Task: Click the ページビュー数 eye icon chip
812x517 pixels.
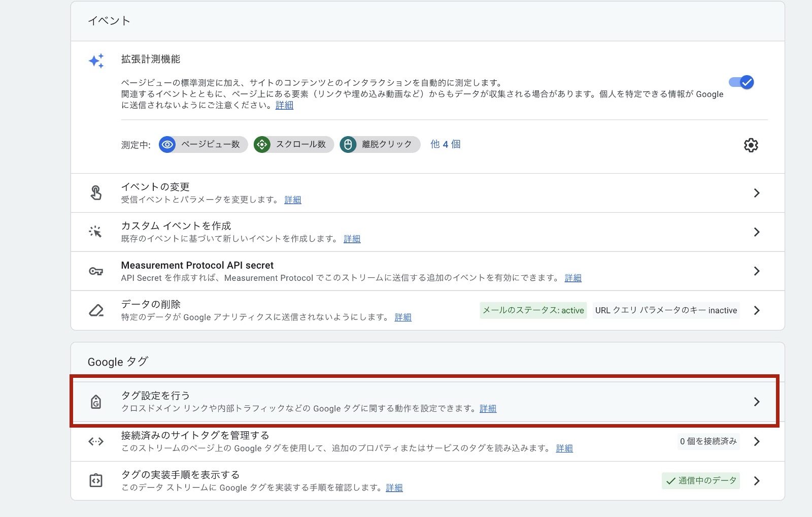Action: pyautogui.click(x=203, y=144)
